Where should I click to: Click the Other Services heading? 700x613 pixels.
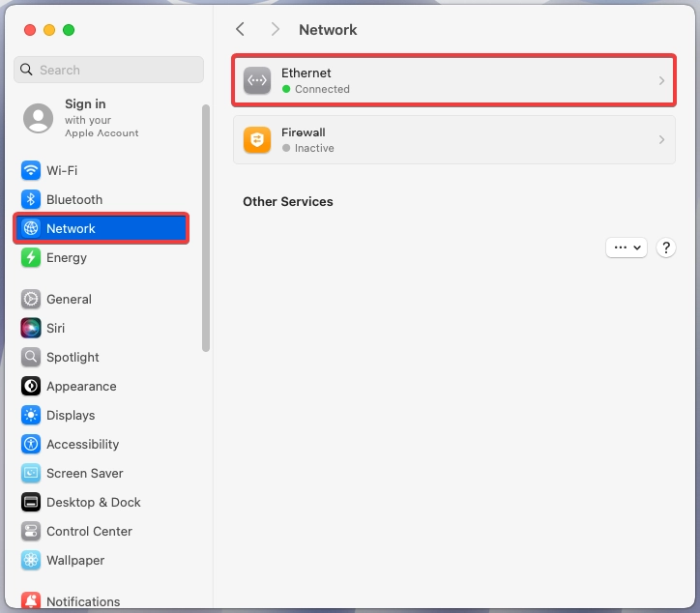(288, 201)
